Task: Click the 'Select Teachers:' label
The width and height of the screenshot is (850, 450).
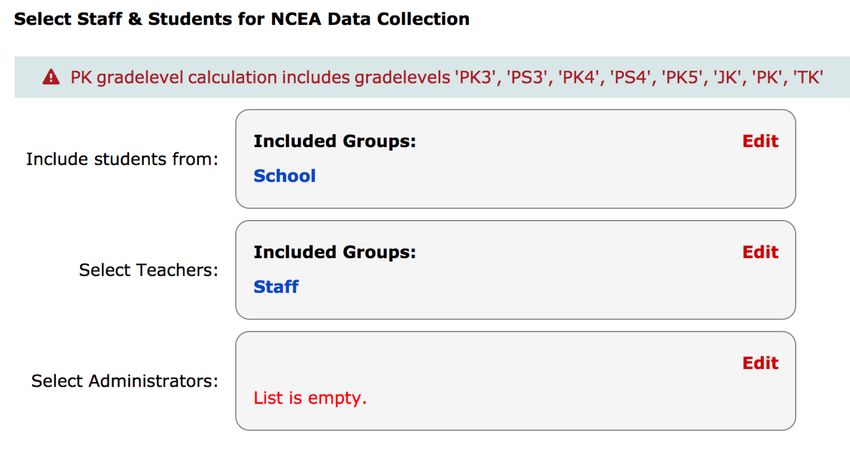Action: [149, 270]
